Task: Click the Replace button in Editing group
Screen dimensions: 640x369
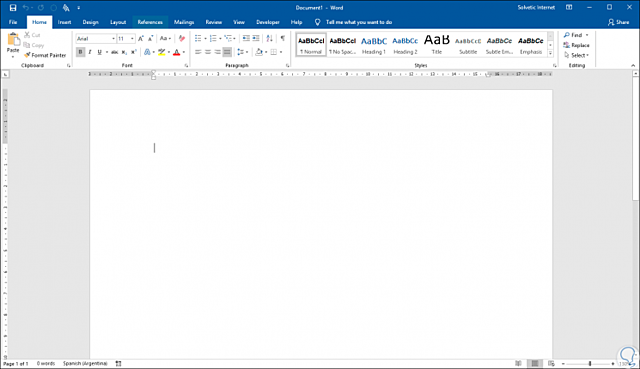Action: (576, 45)
